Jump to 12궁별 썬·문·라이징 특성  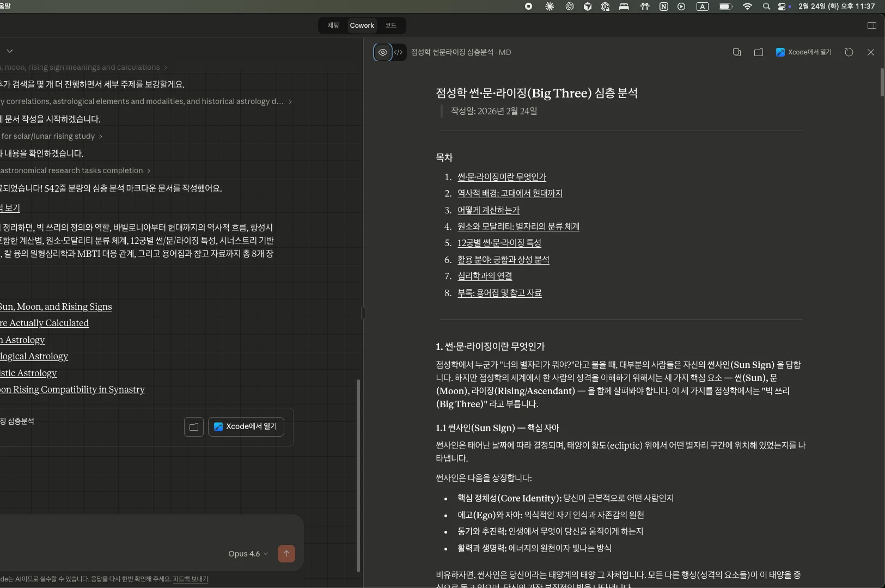pos(499,243)
